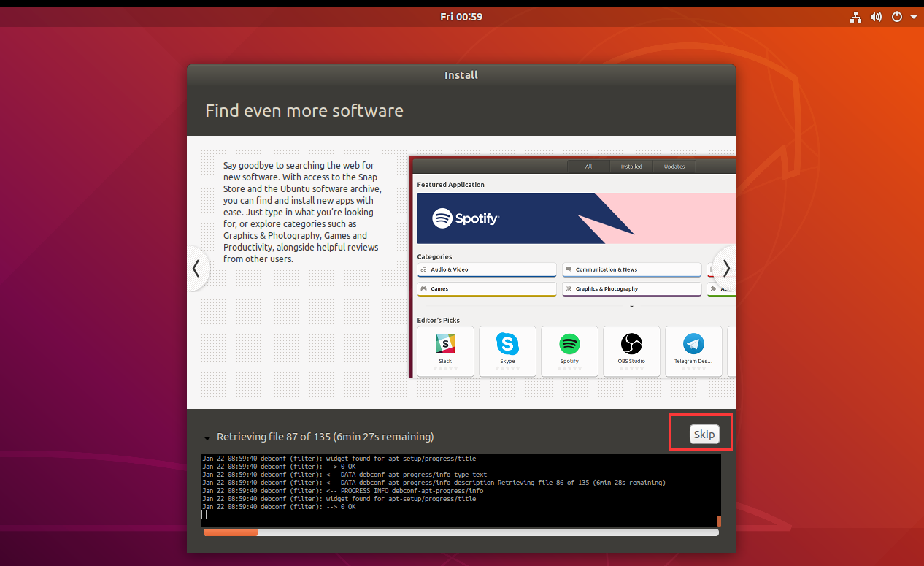Viewport: 924px width, 566px height.
Task: Click the 'Editor's Picks' label
Action: point(439,320)
